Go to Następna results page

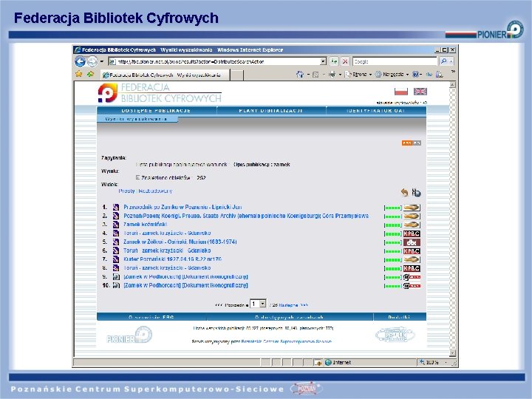click(293, 305)
